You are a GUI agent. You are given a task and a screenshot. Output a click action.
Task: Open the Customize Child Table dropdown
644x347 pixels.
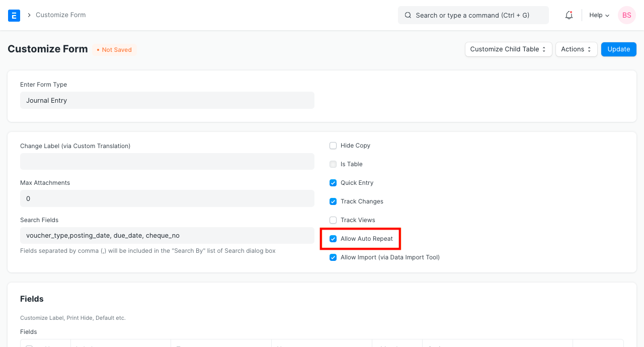(x=508, y=49)
